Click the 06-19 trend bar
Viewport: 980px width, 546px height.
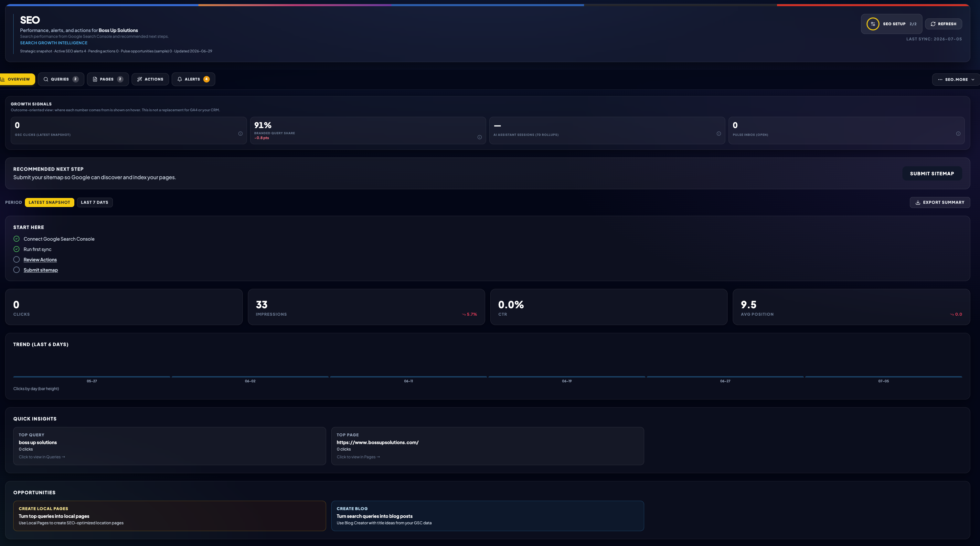pyautogui.click(x=567, y=377)
